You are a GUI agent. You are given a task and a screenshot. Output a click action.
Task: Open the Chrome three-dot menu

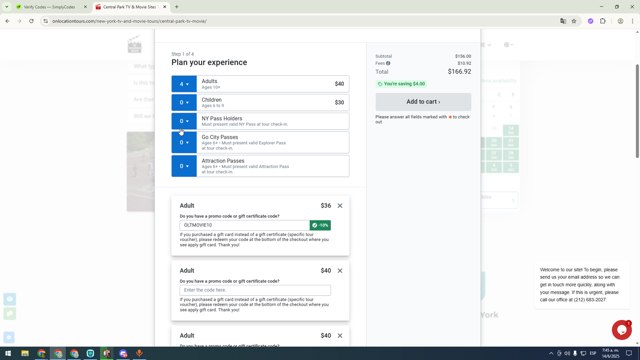click(x=633, y=21)
